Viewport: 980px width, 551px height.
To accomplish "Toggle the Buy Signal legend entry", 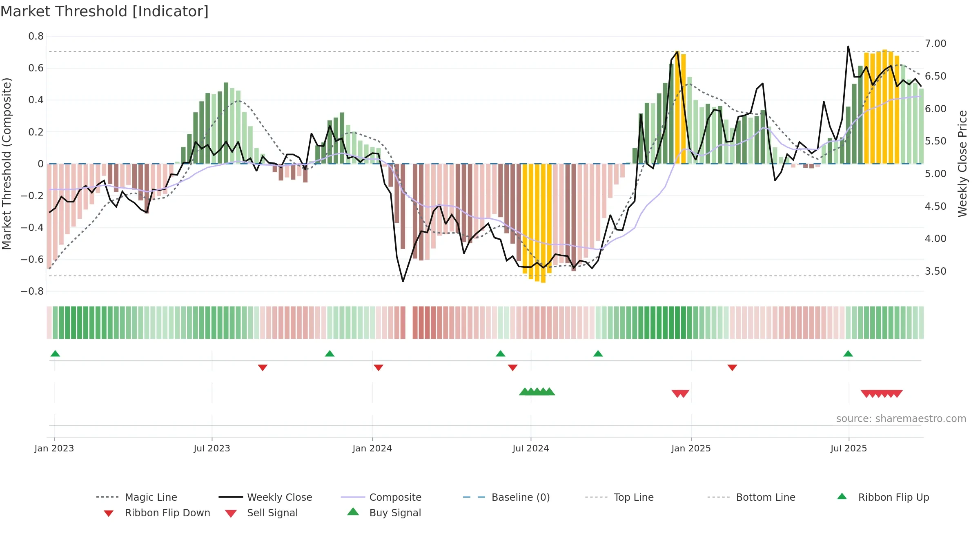I will coord(384,513).
